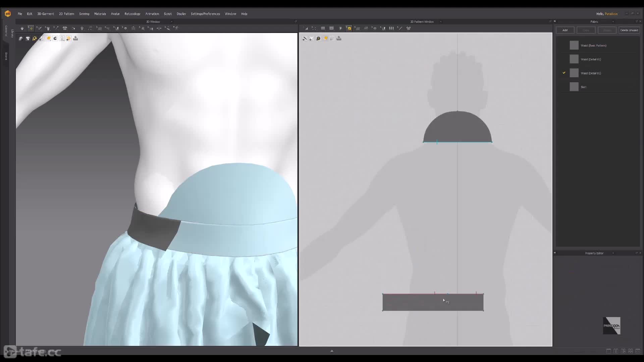Click the checked Waist (Detail 01) fabric swatch
Screen dimensions: 644x362
[x=574, y=73]
